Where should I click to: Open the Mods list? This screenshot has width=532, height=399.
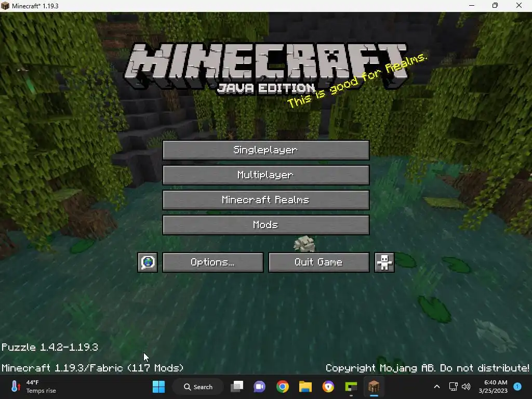(x=265, y=224)
